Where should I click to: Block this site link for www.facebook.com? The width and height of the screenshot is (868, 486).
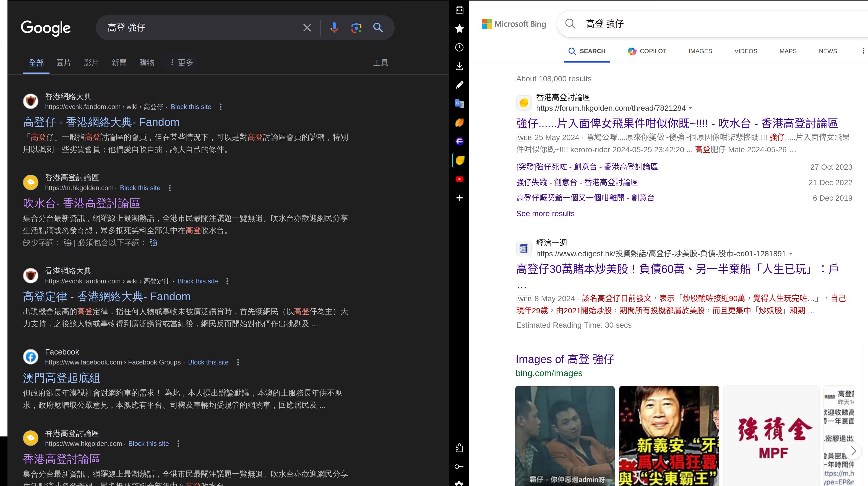tap(208, 363)
